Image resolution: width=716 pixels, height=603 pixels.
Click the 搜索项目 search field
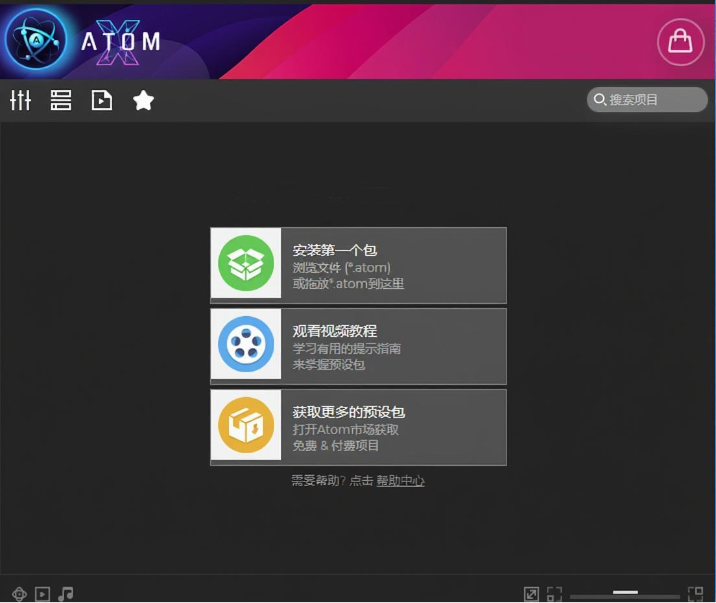click(x=647, y=100)
